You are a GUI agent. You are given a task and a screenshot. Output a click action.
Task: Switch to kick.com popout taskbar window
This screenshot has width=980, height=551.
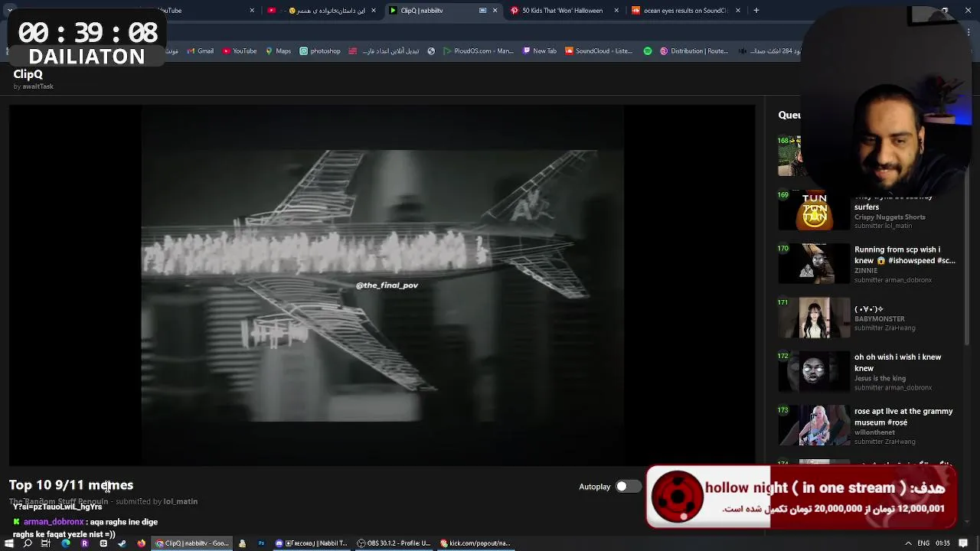point(476,543)
